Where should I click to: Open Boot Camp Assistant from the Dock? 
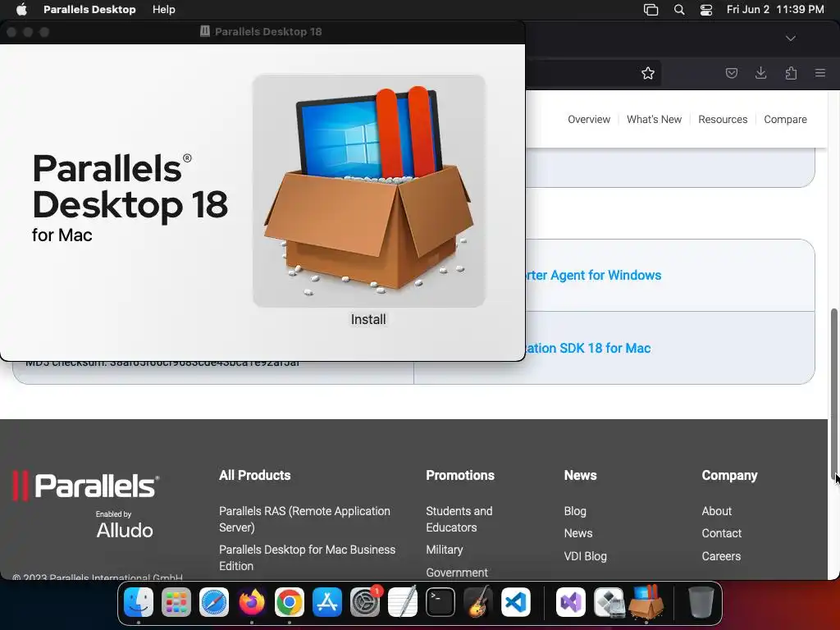point(609,602)
